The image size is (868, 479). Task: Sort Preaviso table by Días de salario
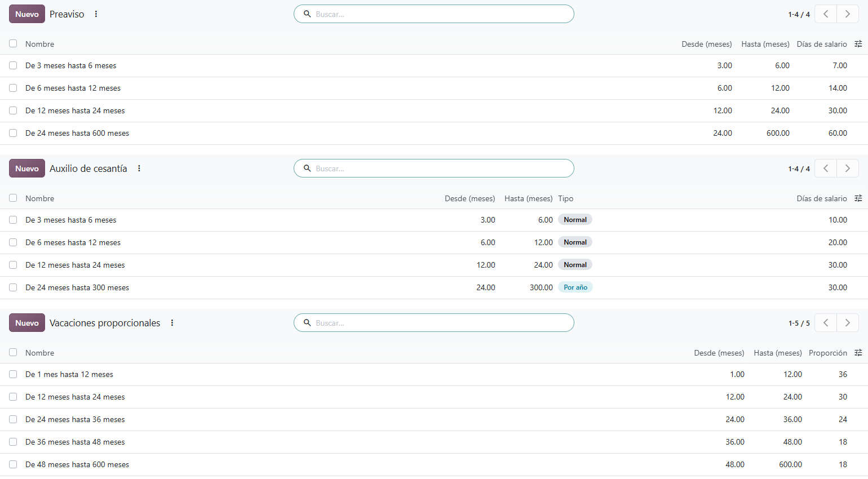pos(822,44)
